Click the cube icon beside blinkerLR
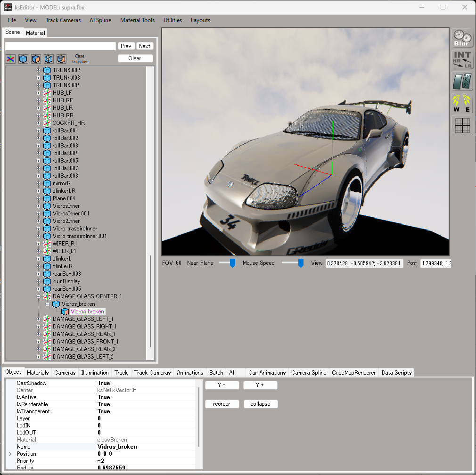Viewport: 476px width, 475px height. pos(47,191)
